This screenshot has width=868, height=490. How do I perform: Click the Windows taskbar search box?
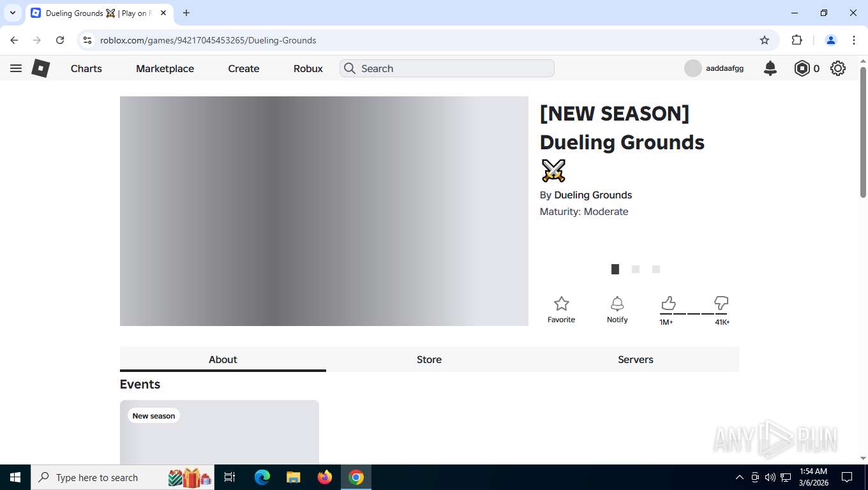(x=123, y=477)
